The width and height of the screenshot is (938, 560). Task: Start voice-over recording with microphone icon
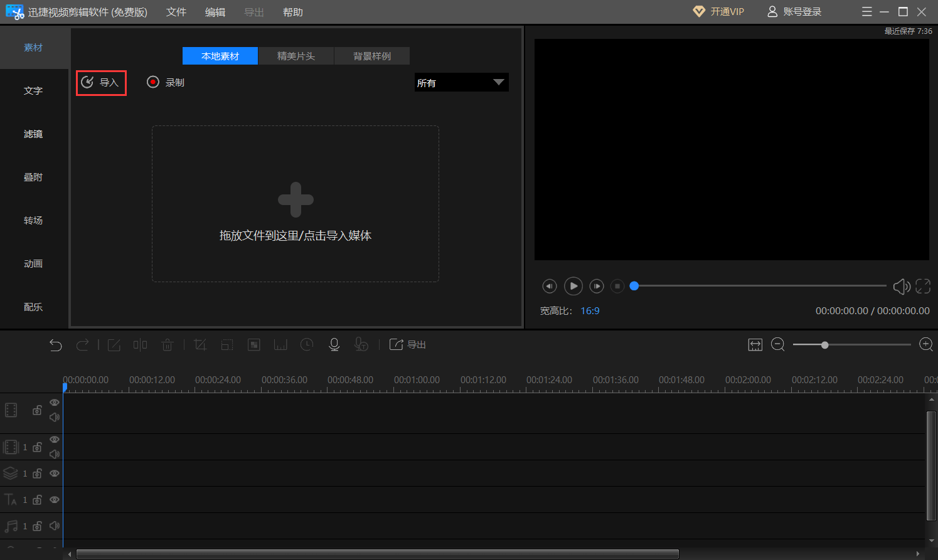tap(334, 345)
